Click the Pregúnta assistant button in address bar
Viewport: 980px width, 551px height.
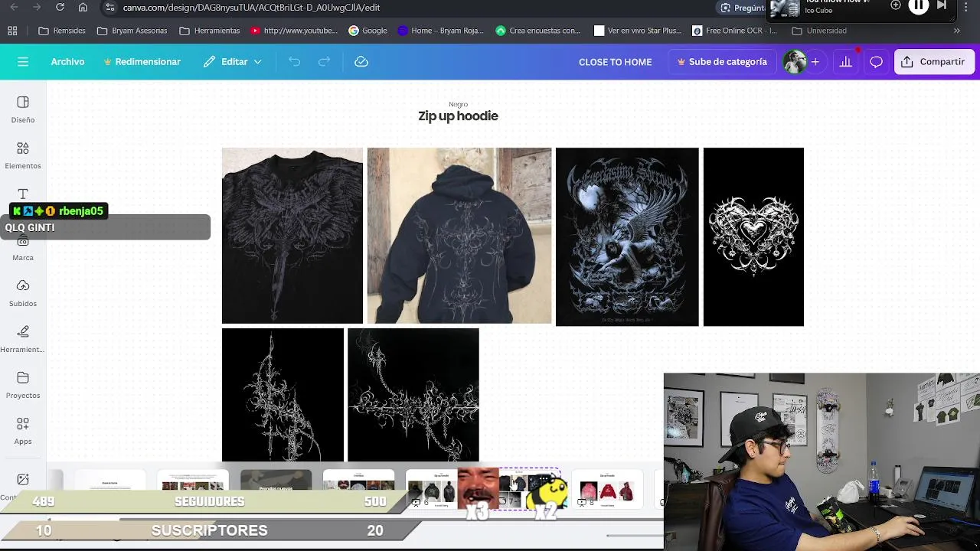[741, 7]
